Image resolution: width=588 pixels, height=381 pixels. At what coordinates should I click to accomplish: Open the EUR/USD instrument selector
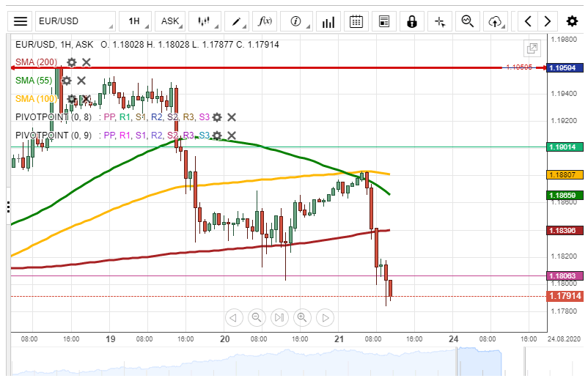click(x=75, y=21)
